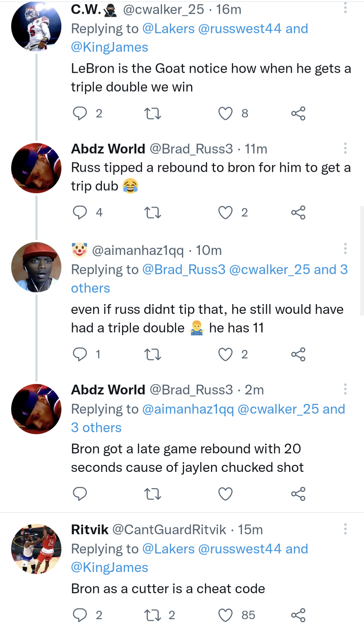Share Ritvik's cheat code tweet
This screenshot has height=629, width=364.
[298, 615]
